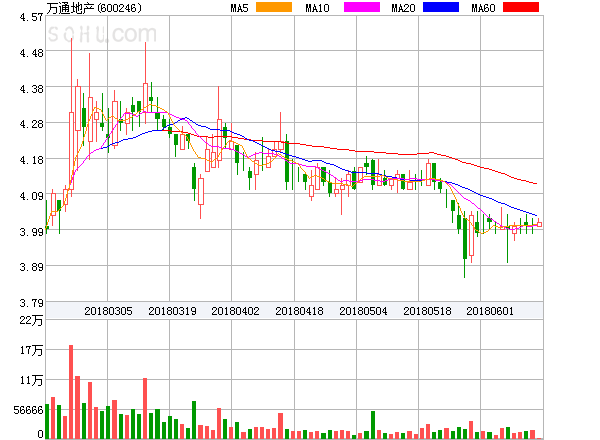Click the 20180418 date label
Viewport: 600px width, 440px height.
pos(299,311)
